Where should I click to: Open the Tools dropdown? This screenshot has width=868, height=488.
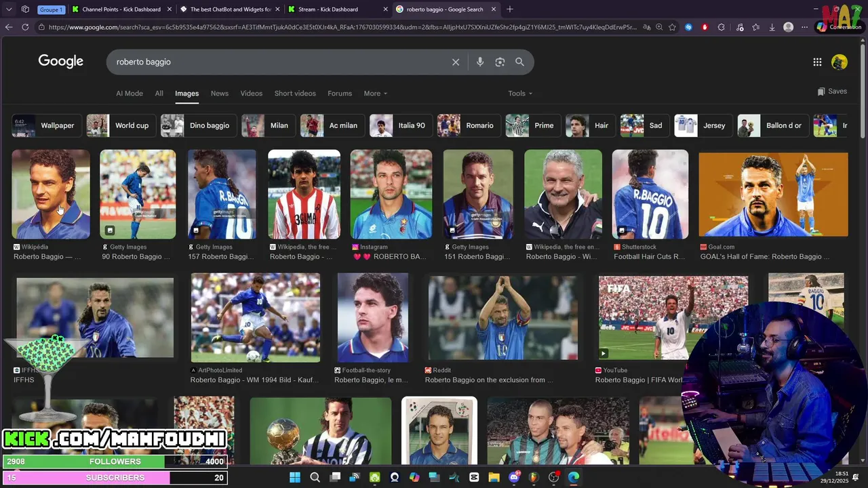click(x=520, y=94)
